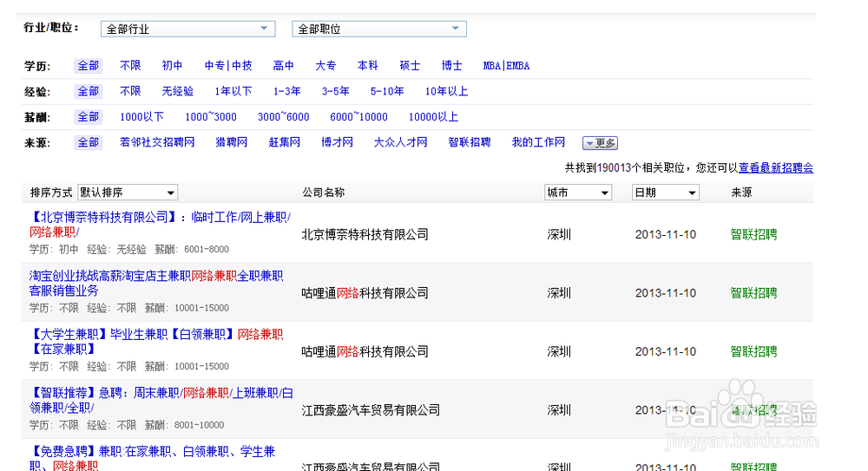
Task: Filter education by 本科
Action: (x=367, y=66)
